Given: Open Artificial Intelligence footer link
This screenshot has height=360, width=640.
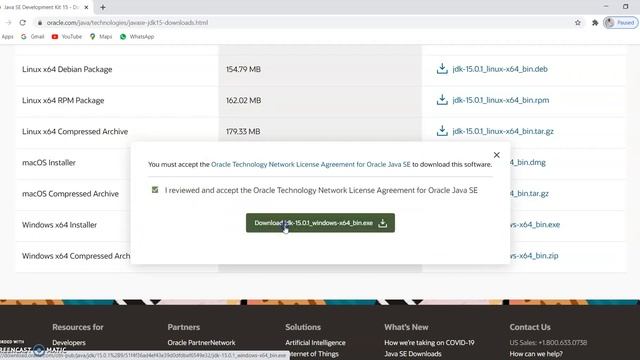Looking at the screenshot, I should tap(315, 342).
